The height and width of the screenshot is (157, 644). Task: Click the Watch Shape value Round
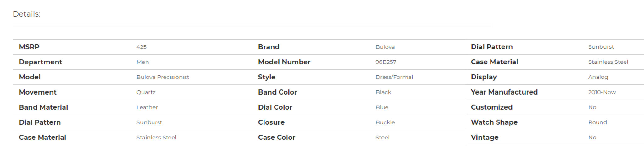coord(597,122)
